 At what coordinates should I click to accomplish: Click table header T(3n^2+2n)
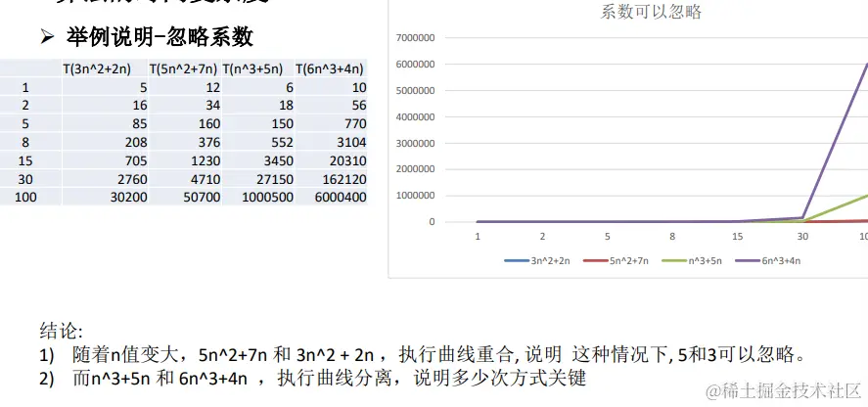tap(97, 69)
